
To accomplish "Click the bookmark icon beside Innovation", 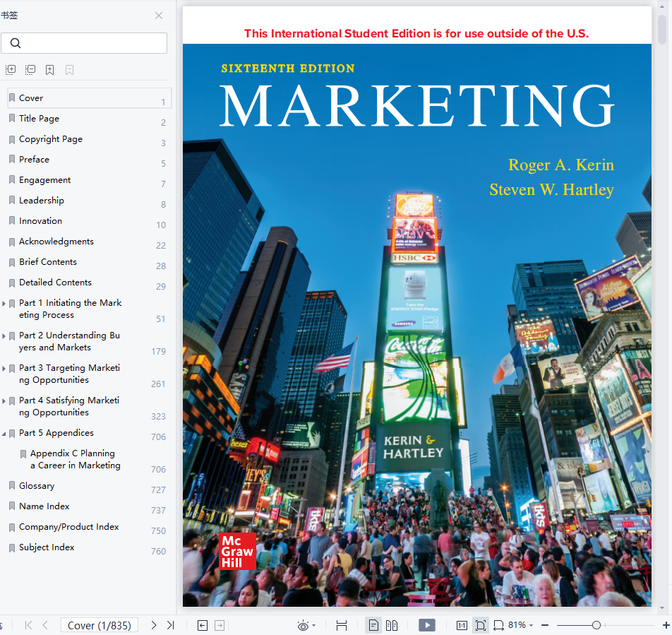I will [12, 221].
